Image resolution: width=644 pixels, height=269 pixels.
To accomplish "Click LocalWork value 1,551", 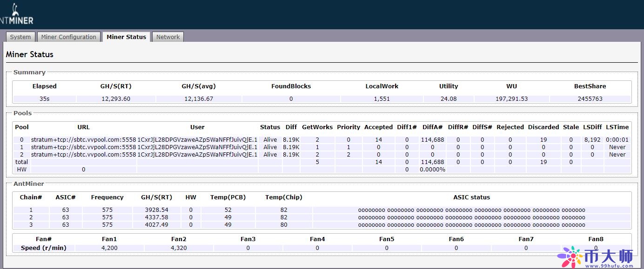I will (x=382, y=98).
